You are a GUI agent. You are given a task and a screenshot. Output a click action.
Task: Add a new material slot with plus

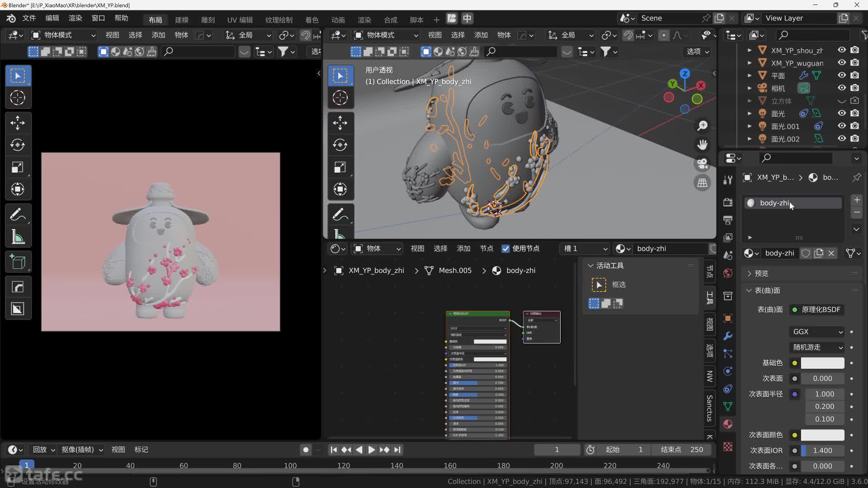click(x=857, y=200)
